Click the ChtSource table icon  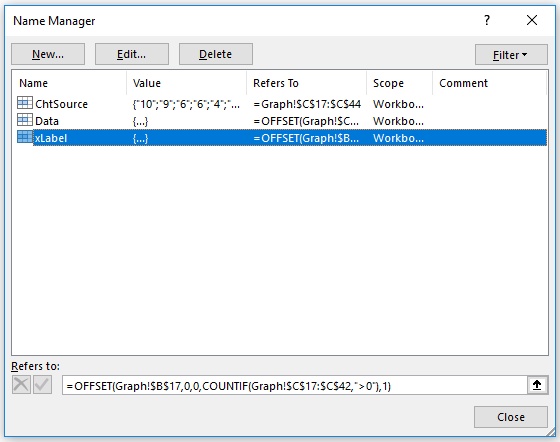pos(25,103)
